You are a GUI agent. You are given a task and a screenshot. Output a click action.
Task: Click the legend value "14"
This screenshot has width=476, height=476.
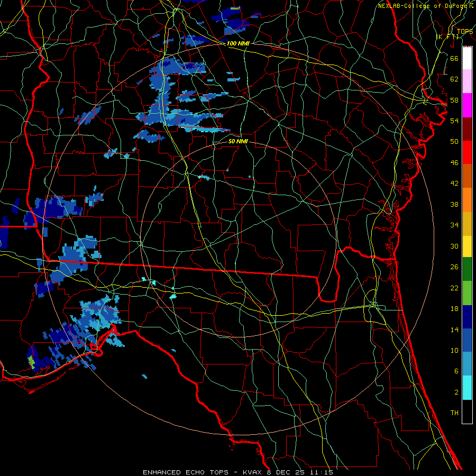point(454,329)
